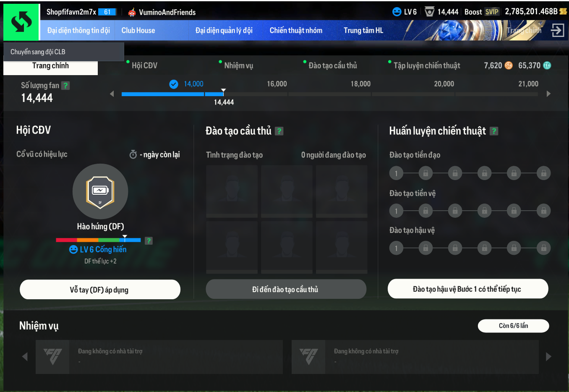Click the Hào hứng (DF) cheer badge

point(100,191)
